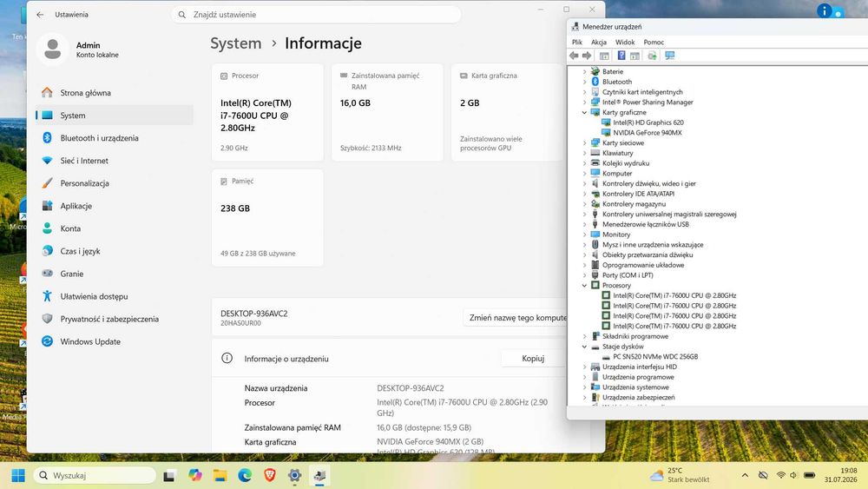Click the blue question-mark Help toolbar icon

click(x=621, y=56)
